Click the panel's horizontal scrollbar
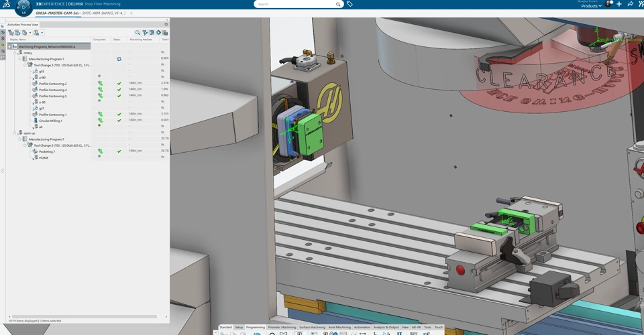Viewport: 644px width, 335px height. pyautogui.click(x=87, y=316)
